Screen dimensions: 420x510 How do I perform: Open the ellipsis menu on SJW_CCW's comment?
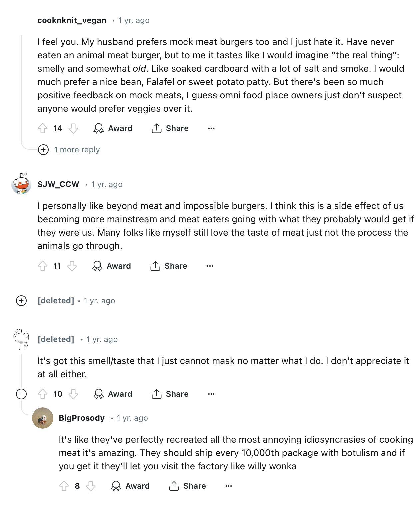pos(210,266)
